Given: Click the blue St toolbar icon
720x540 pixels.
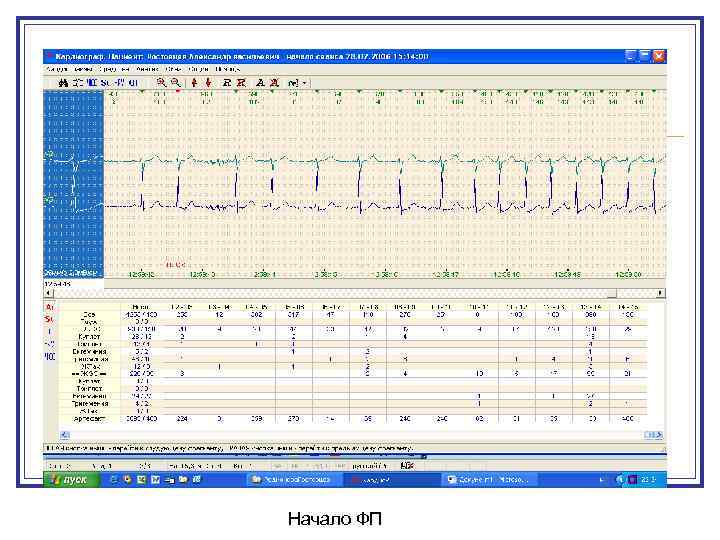Looking at the screenshot, I should (x=106, y=83).
